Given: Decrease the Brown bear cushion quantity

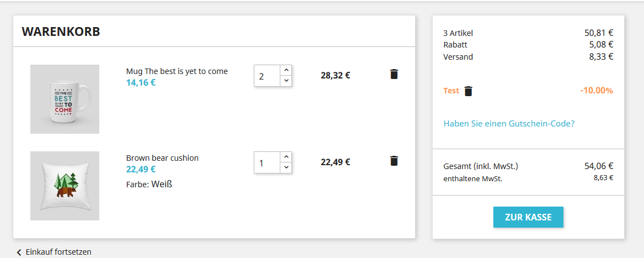Looking at the screenshot, I should pos(286,167).
